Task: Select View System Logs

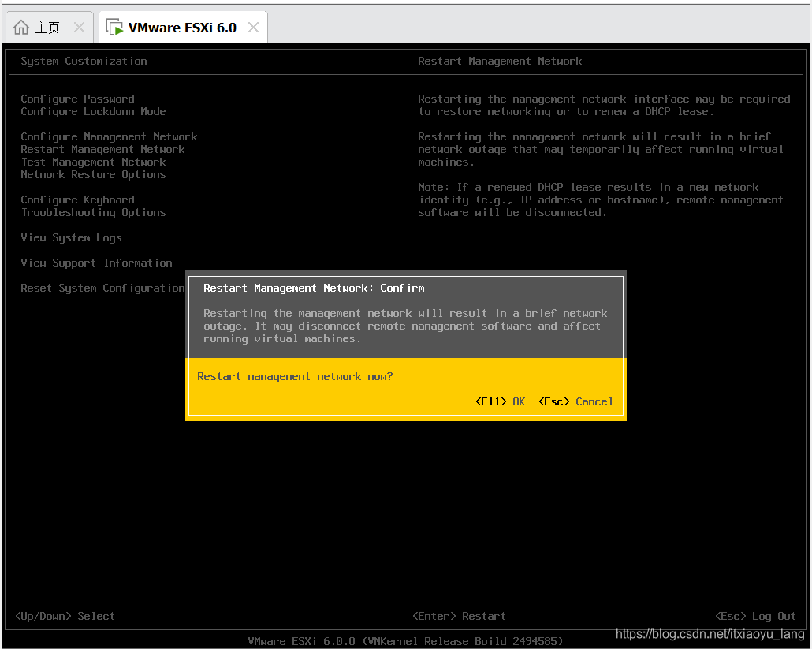Action: (x=71, y=237)
